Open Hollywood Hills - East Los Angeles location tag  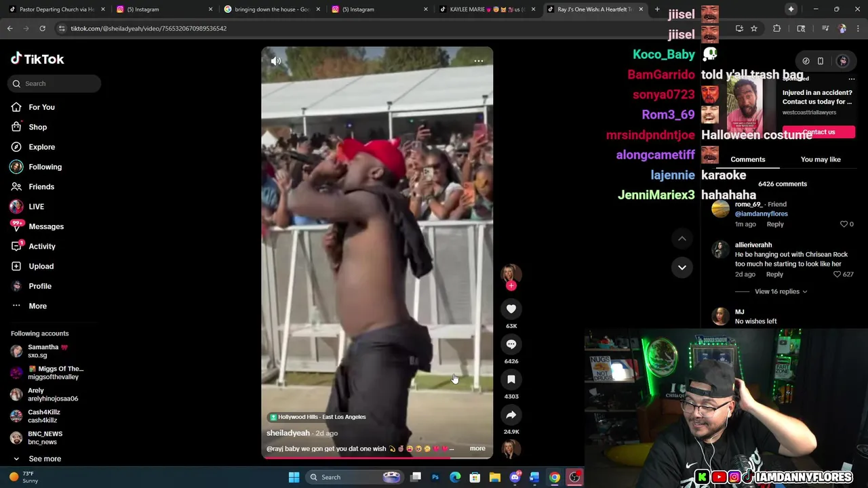point(317,417)
